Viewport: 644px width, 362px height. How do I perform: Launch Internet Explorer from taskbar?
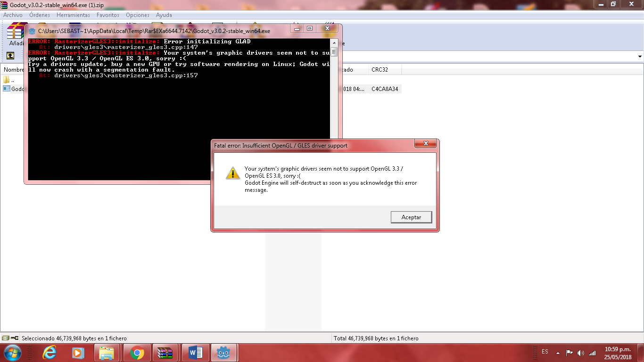pos(49,353)
